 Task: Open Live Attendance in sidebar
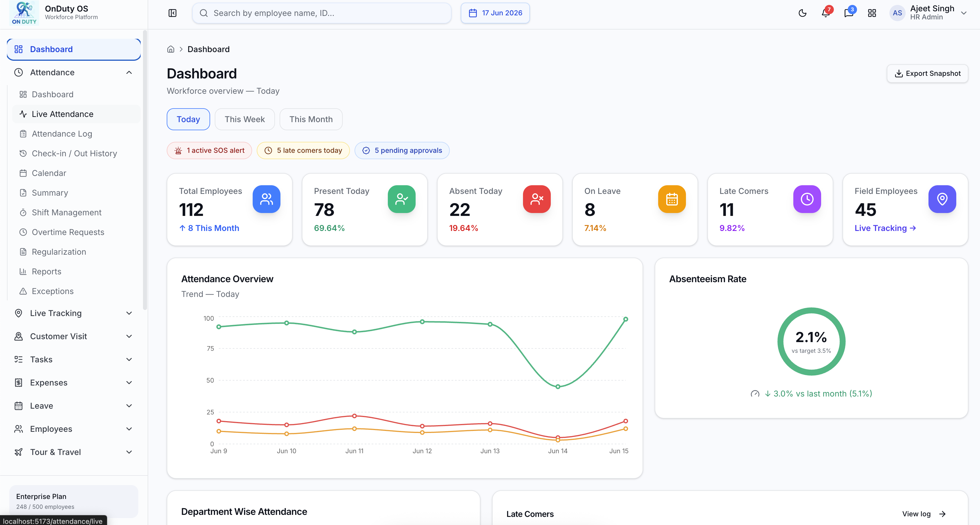(x=76, y=114)
